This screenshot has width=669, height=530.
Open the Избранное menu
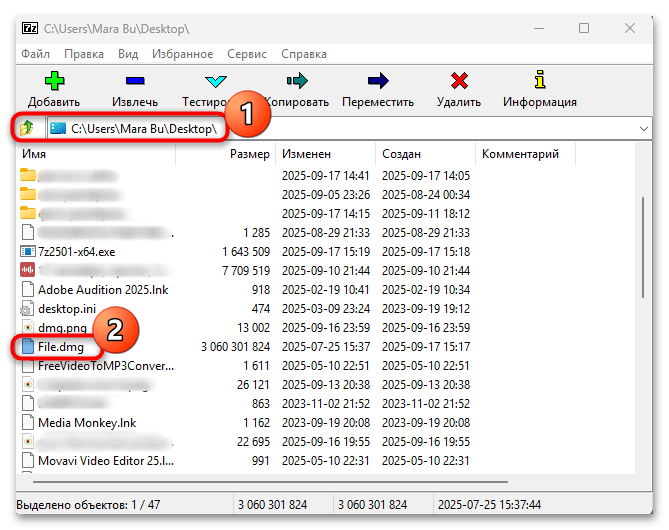click(x=183, y=54)
